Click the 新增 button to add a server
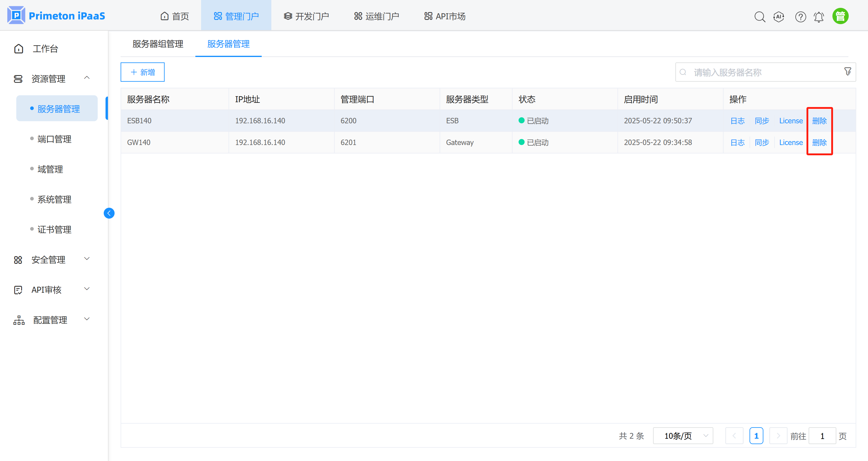Image resolution: width=868 pixels, height=461 pixels. pyautogui.click(x=142, y=72)
